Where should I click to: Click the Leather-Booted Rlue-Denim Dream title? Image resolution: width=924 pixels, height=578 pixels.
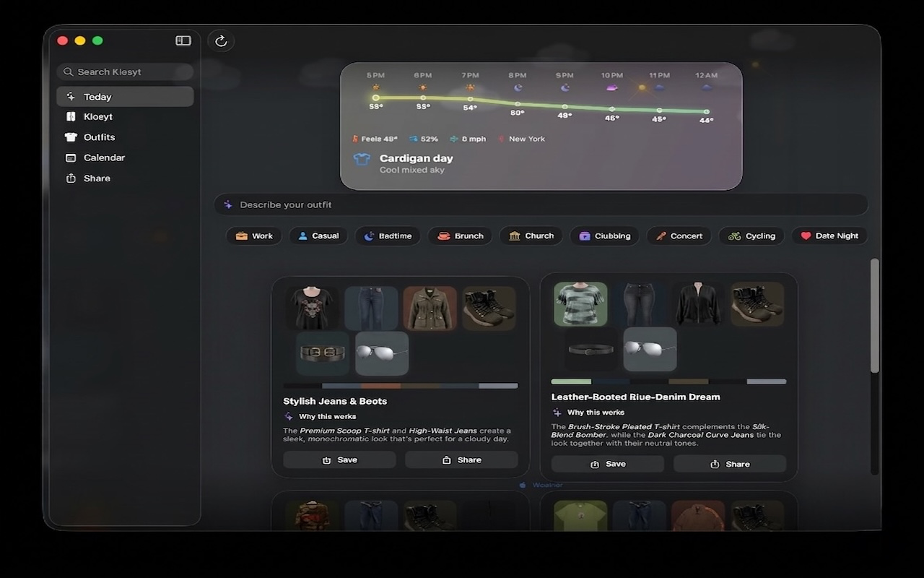(636, 397)
